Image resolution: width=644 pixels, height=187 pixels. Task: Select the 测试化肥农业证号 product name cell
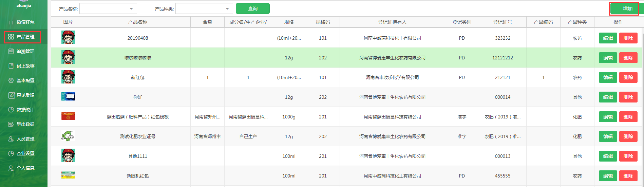coord(137,136)
